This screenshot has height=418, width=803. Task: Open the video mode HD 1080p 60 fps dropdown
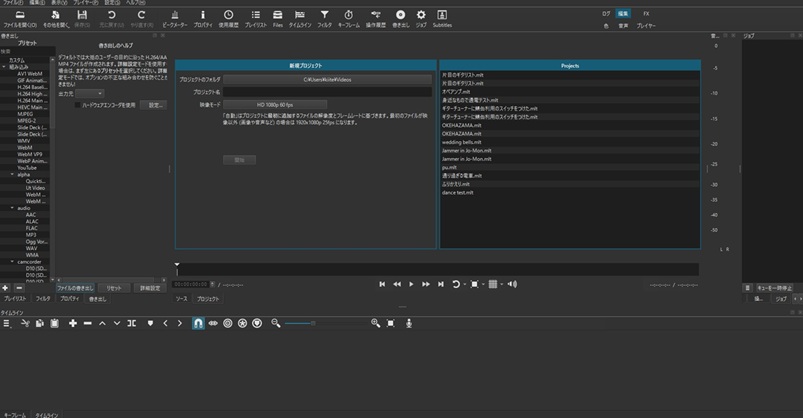[x=274, y=103]
